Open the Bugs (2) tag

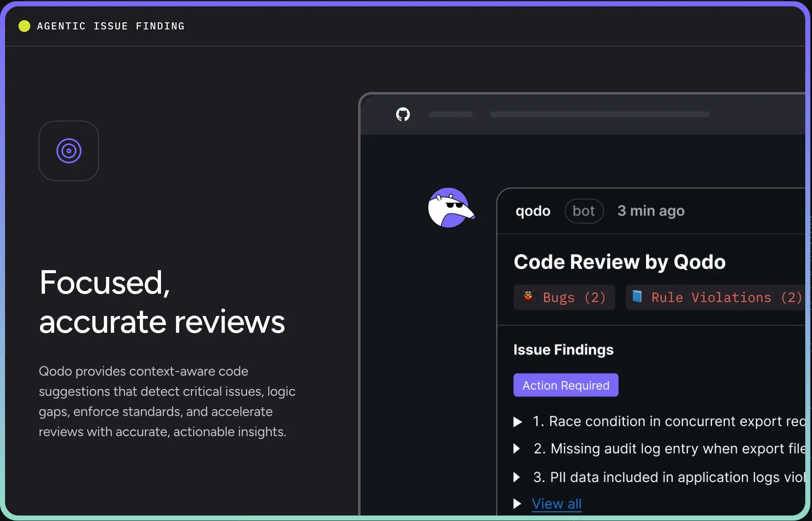(564, 297)
